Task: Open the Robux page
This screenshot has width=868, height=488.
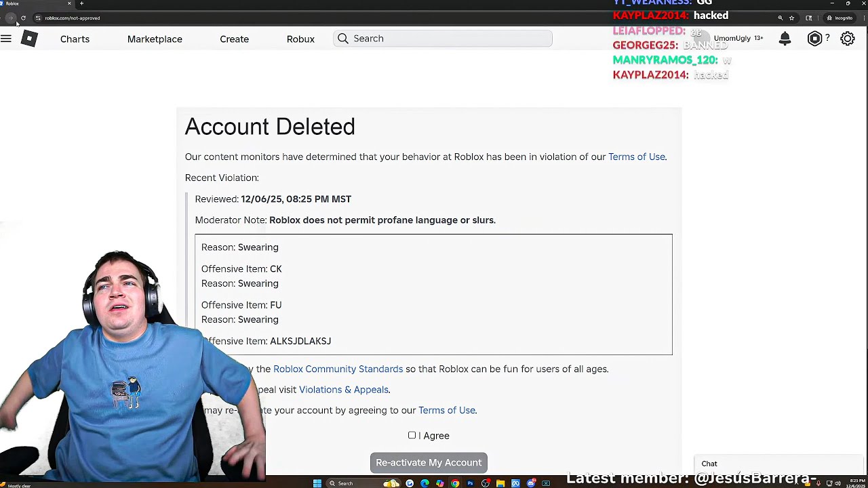Action: click(x=300, y=39)
